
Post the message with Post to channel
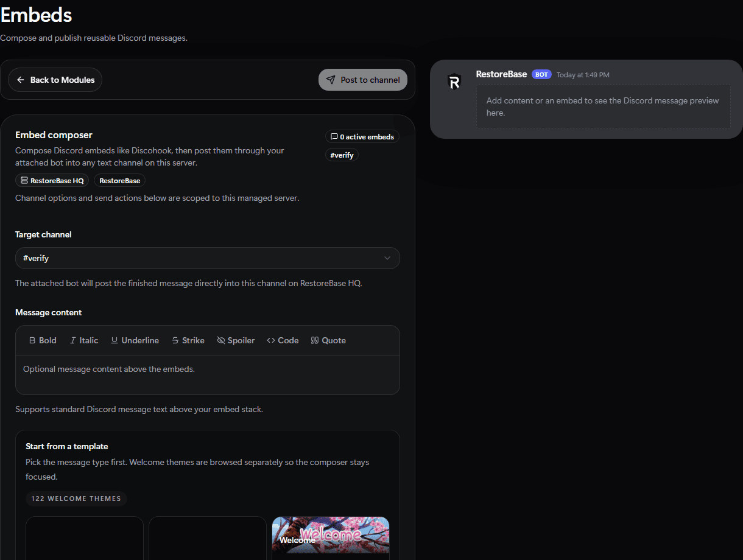[363, 80]
